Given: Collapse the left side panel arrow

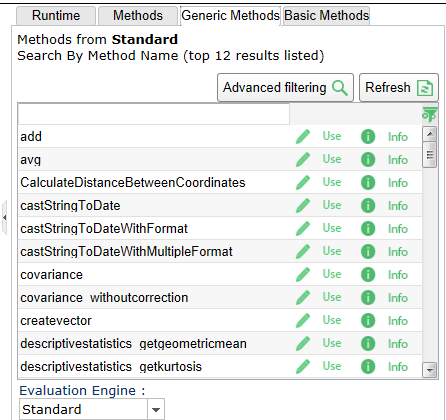Looking at the screenshot, I should coord(4,217).
